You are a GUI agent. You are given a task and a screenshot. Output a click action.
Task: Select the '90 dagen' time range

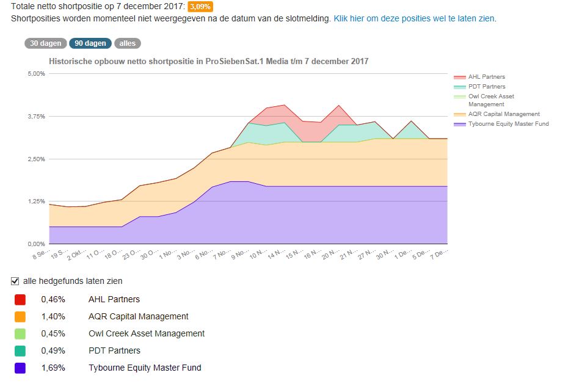click(90, 43)
